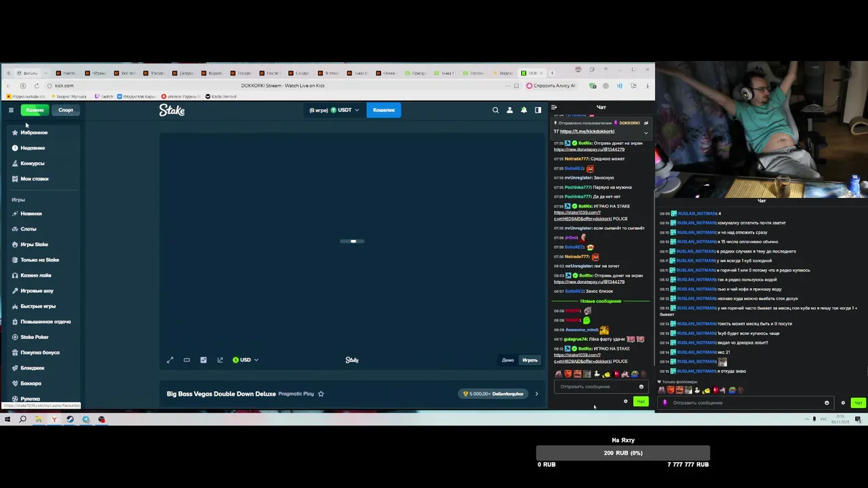The image size is (868, 488).
Task: Open the USD display currency dropdown
Action: coord(245,360)
